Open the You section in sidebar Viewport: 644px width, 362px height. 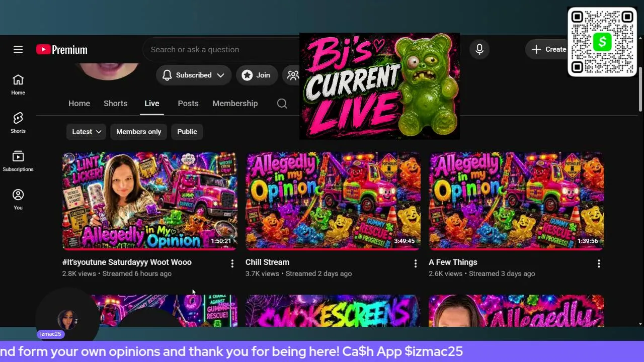18,200
